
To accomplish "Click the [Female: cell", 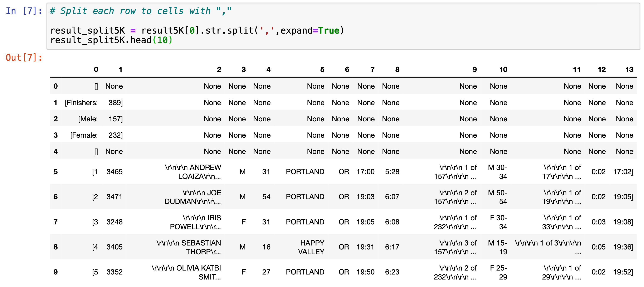I will (84, 135).
